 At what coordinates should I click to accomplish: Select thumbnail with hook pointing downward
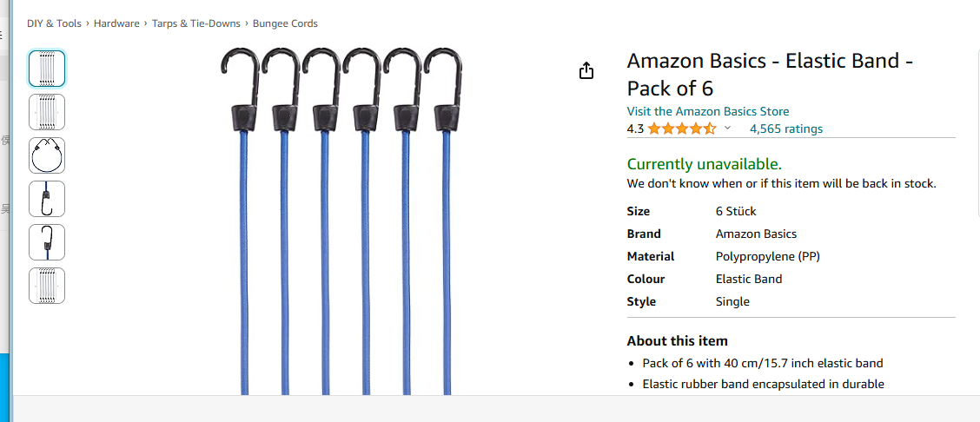tap(47, 199)
